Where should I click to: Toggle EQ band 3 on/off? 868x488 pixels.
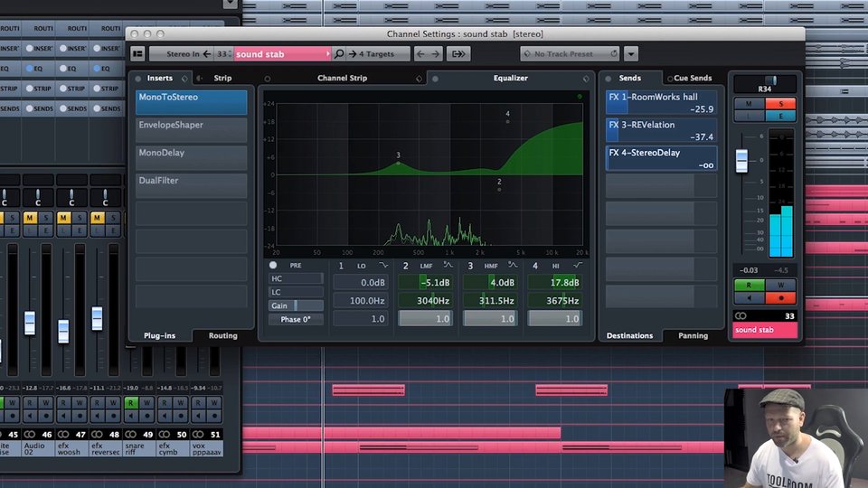[470, 266]
